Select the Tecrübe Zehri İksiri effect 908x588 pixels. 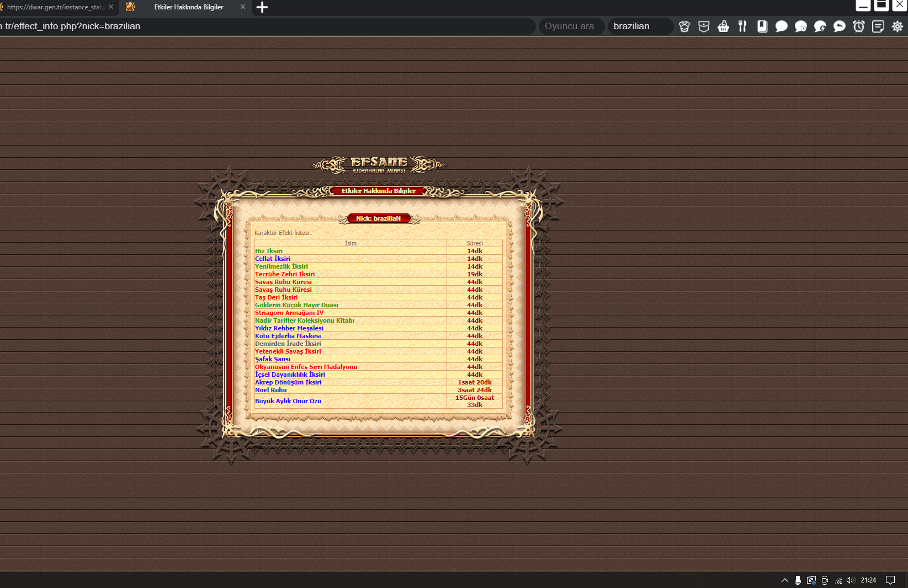(x=285, y=274)
